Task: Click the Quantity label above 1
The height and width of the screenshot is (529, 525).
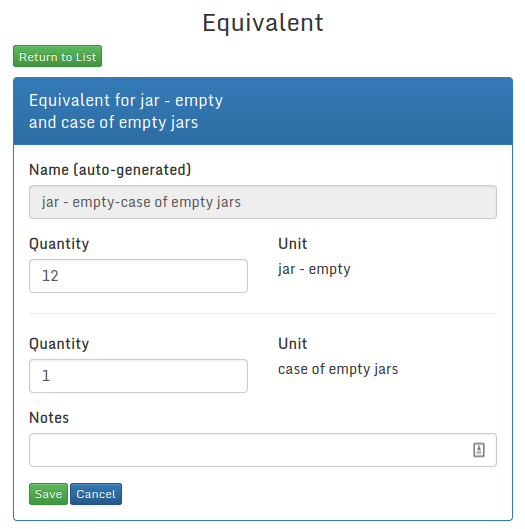Action: [59, 344]
